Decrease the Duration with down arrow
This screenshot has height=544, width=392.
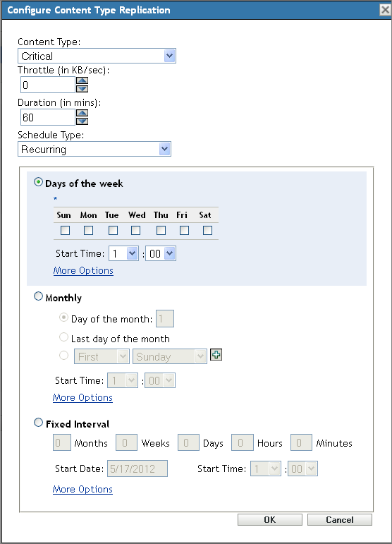coord(82,121)
